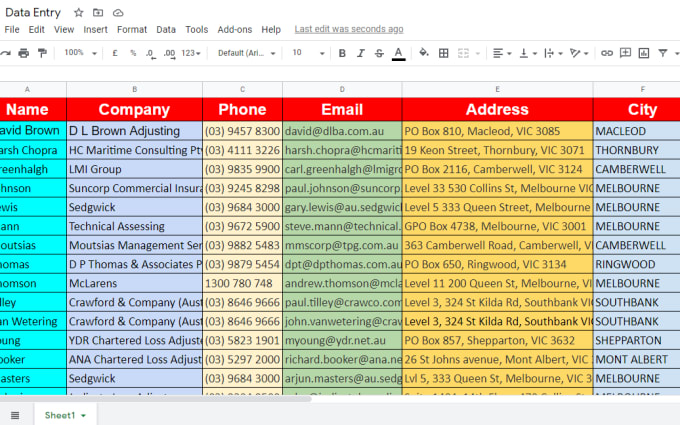Format as percent icon
Screen dimensions: 680x425
pyautogui.click(x=133, y=53)
